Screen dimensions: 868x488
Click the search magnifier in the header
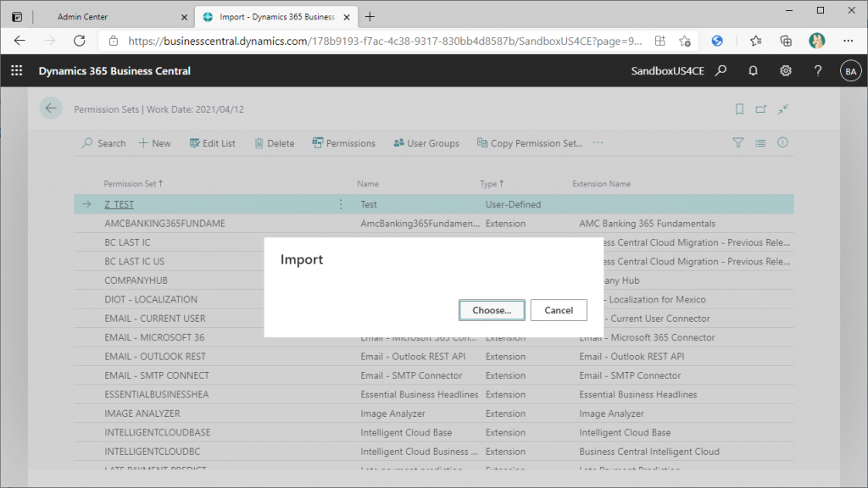pos(721,71)
